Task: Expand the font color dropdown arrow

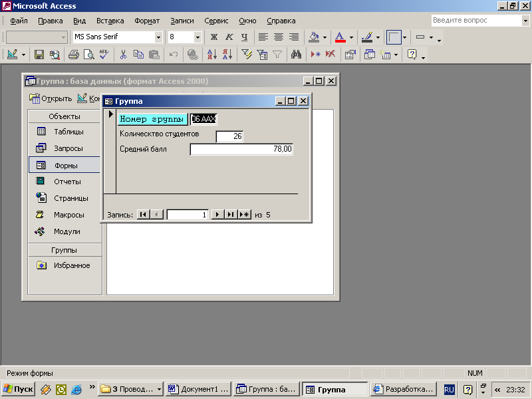Action: [351, 37]
